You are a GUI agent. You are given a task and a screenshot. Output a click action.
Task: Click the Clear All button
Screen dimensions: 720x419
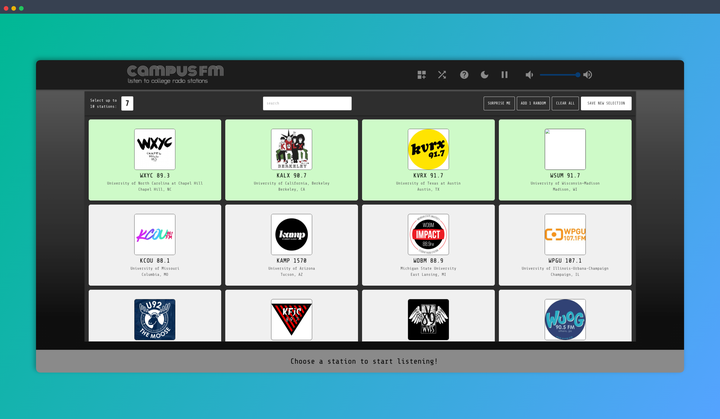click(565, 103)
